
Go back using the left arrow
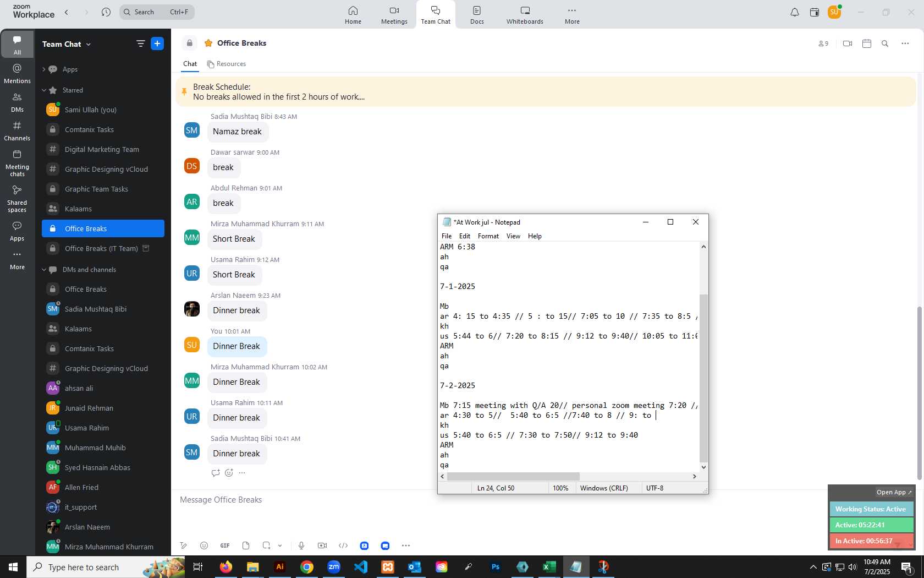coord(67,12)
